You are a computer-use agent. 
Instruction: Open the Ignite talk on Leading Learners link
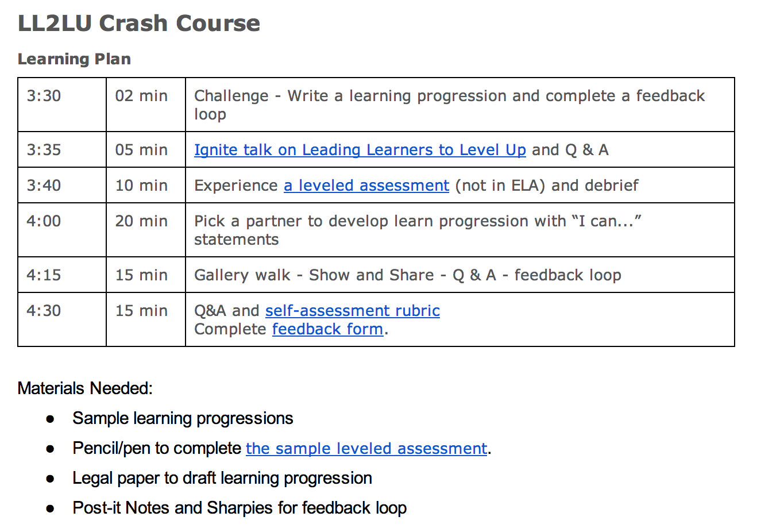pos(360,150)
